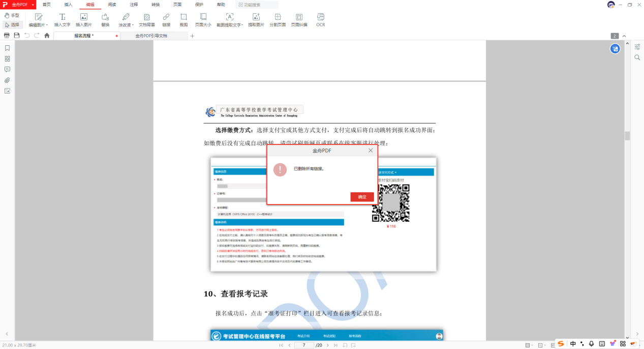Switch to the 金舟PDF引导文档 tab
Viewport: 644px width, 349px height.
pos(154,36)
